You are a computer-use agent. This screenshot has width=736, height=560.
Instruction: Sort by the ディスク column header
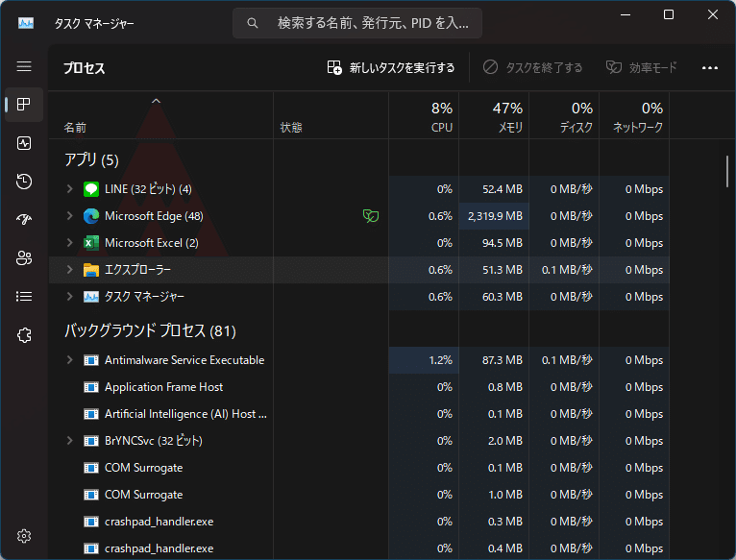point(564,115)
